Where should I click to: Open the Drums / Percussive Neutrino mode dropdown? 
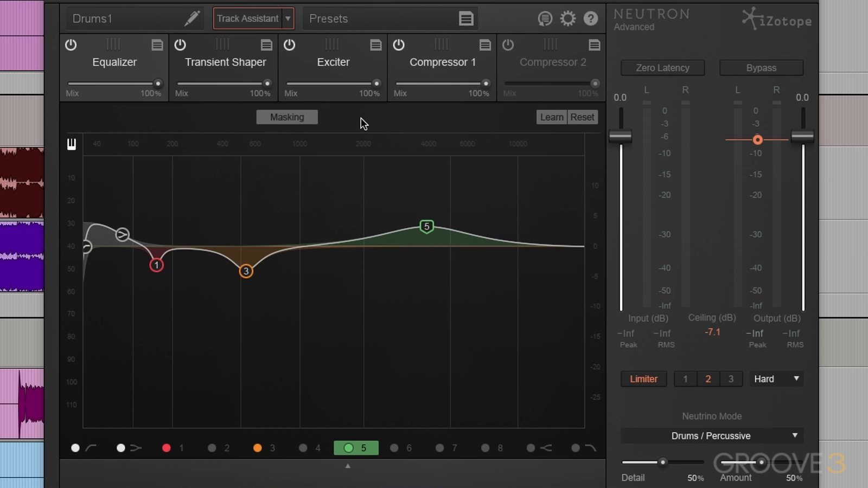(x=711, y=436)
